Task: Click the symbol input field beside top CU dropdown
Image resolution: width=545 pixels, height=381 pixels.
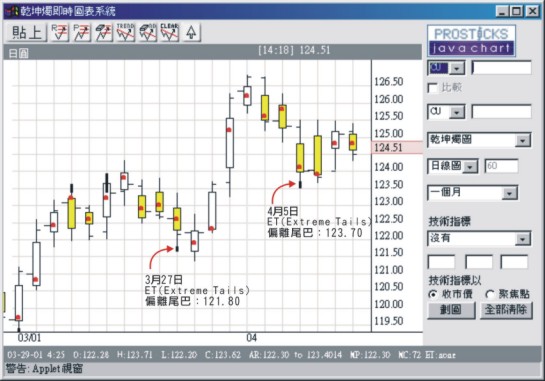Action: [502, 67]
